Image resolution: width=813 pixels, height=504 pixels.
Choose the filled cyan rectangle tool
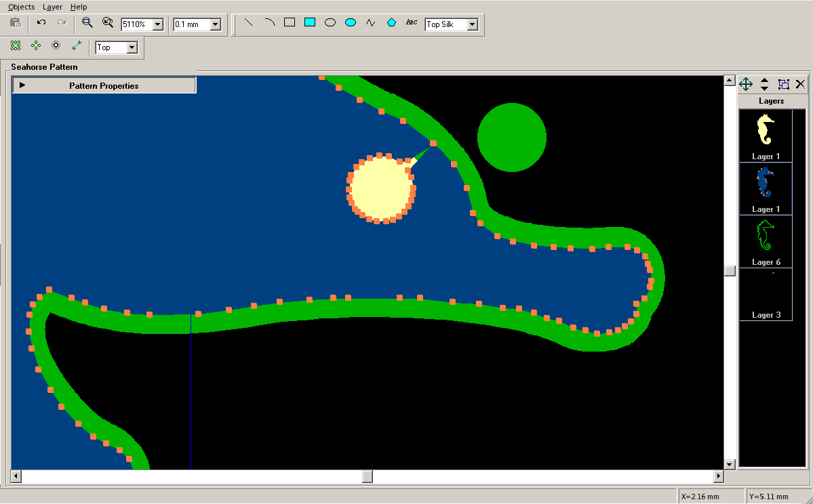[310, 22]
